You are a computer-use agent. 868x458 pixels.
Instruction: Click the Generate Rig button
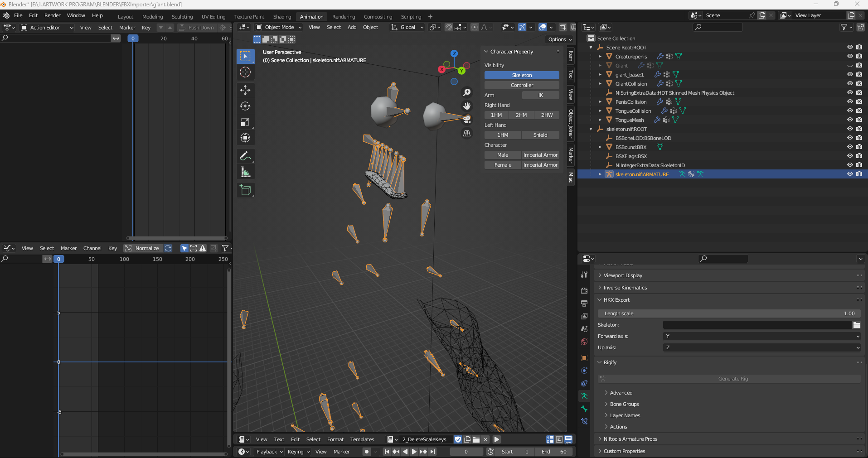coord(729,379)
